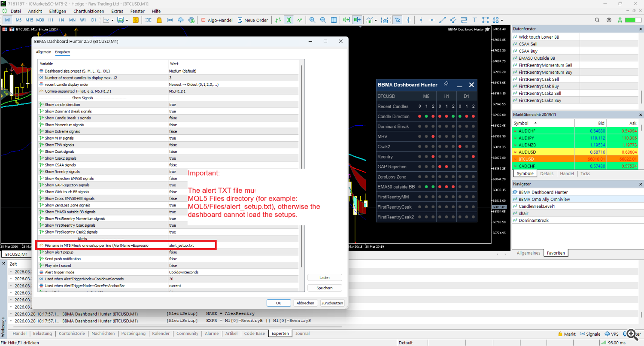Viewport: 644px width, 346px height.
Task: Select the trendline drawing tool
Action: [442, 20]
